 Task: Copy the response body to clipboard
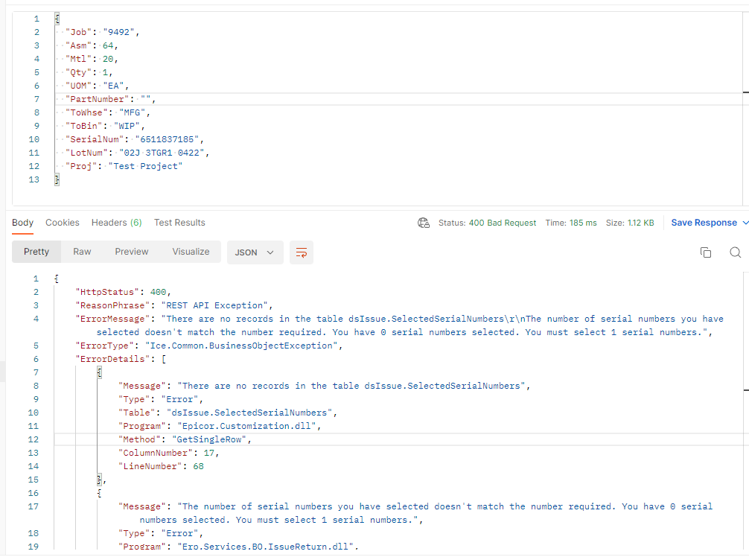click(x=706, y=252)
